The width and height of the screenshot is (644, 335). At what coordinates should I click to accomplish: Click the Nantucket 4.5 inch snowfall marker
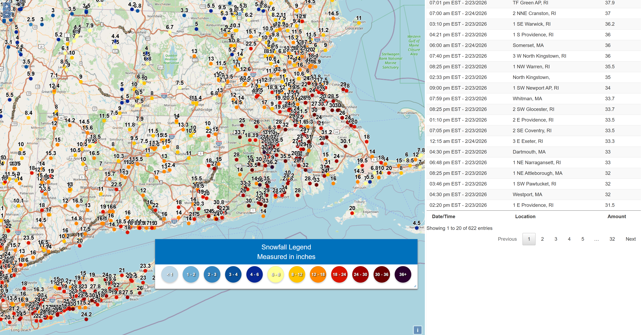pos(416,228)
